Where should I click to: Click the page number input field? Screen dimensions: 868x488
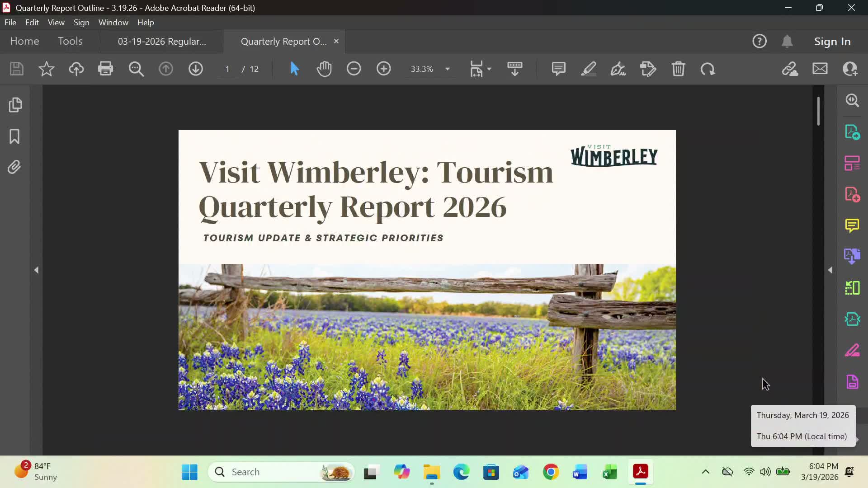227,69
